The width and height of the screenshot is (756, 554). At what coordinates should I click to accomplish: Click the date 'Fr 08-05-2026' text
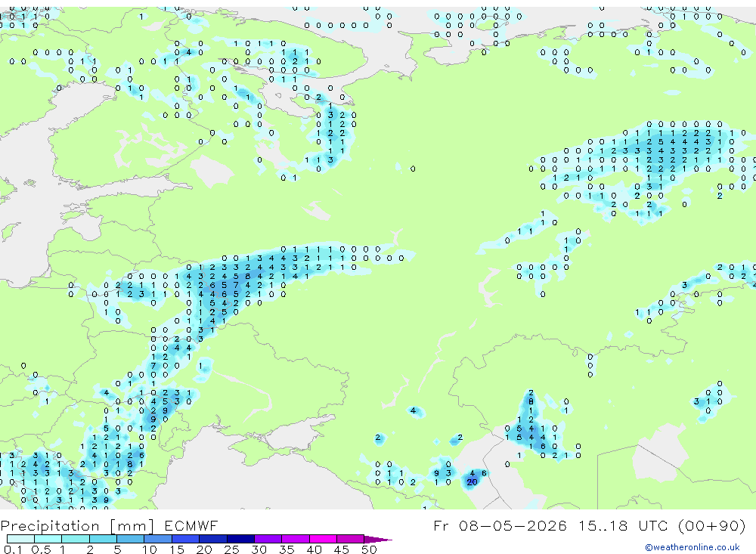click(x=500, y=525)
